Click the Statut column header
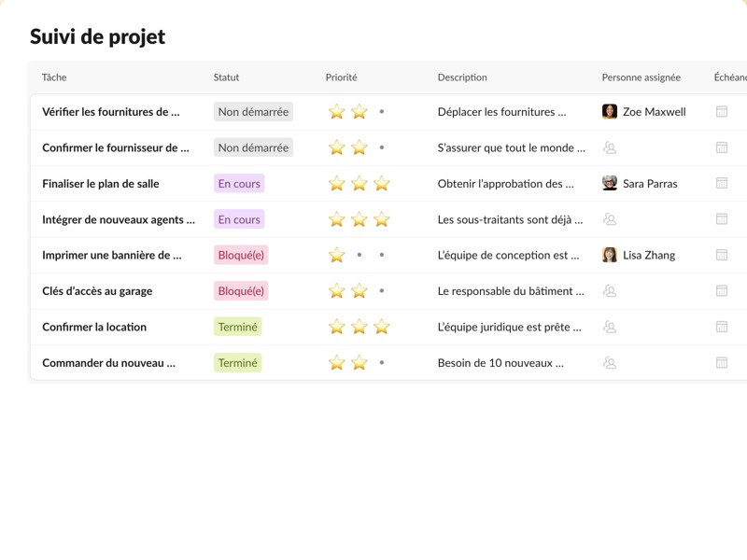747x560 pixels. point(226,77)
